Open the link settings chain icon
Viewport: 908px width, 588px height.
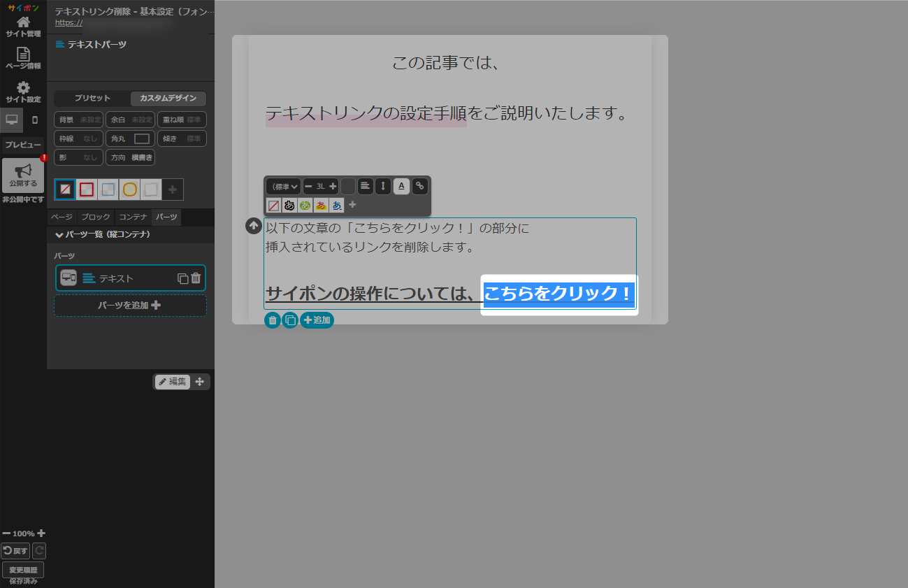pos(419,187)
